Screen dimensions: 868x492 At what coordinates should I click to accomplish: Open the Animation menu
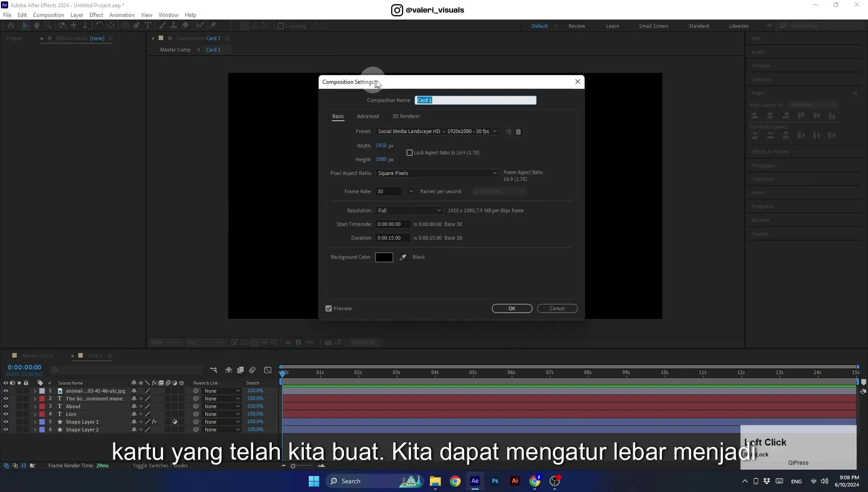pyautogui.click(x=122, y=15)
